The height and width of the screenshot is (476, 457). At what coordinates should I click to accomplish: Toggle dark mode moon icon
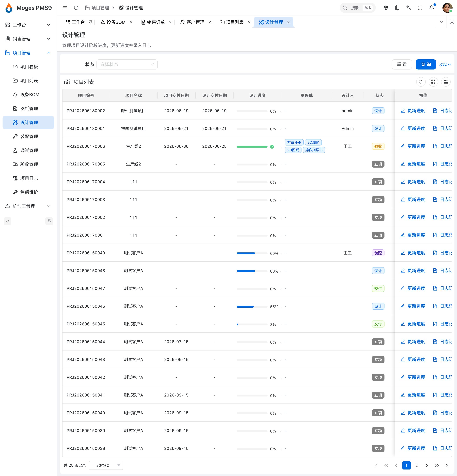click(x=397, y=8)
